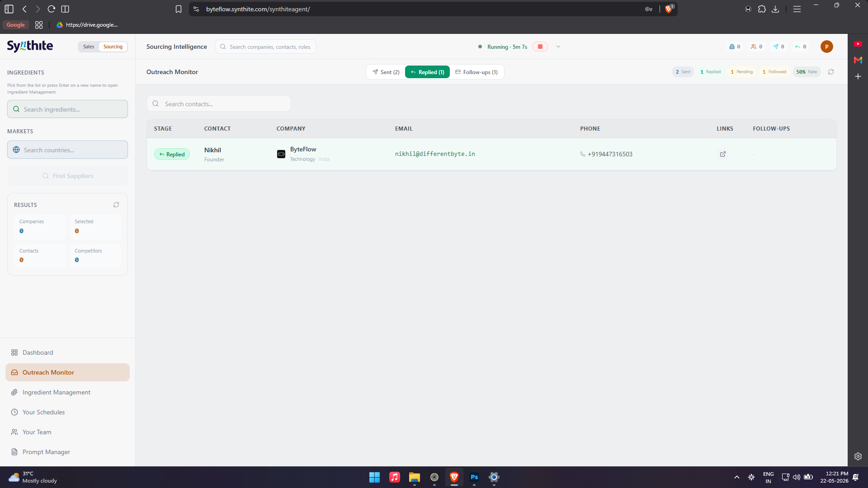Open Windows Start menu
This screenshot has width=868, height=488.
(374, 477)
